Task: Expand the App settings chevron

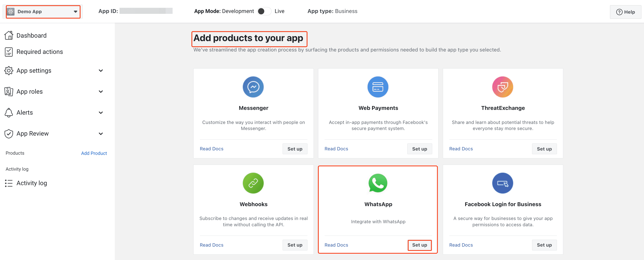Action: [101, 71]
